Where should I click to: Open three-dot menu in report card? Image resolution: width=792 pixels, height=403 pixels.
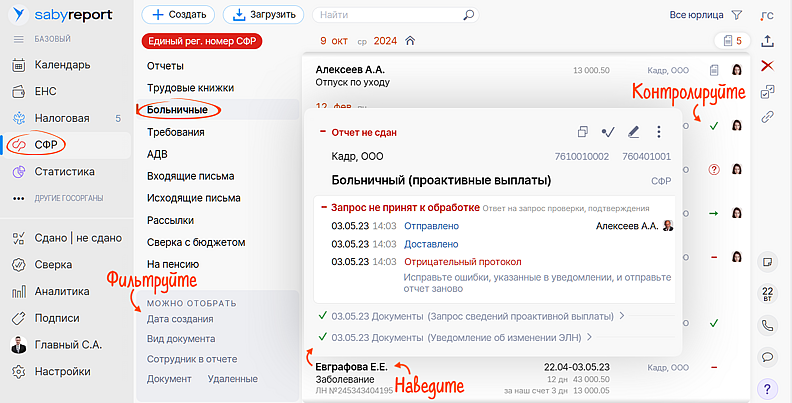tap(658, 131)
